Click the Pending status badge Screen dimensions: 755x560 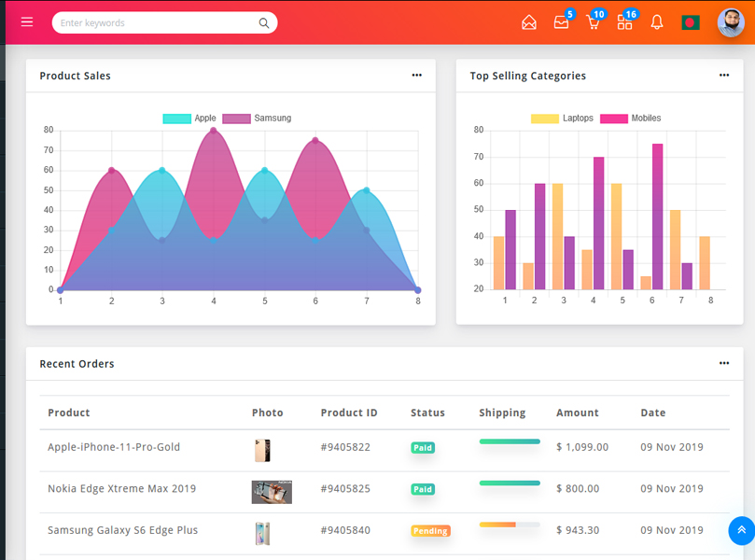(430, 531)
